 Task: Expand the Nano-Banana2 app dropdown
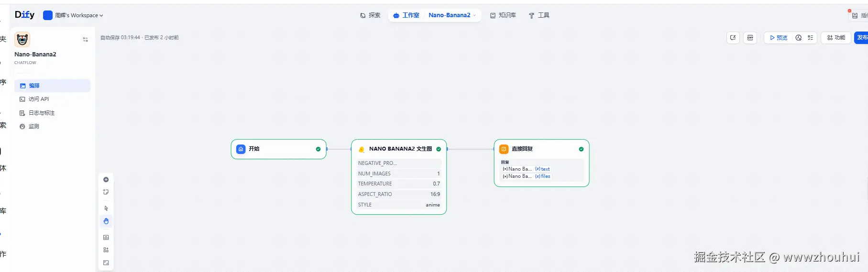(452, 15)
